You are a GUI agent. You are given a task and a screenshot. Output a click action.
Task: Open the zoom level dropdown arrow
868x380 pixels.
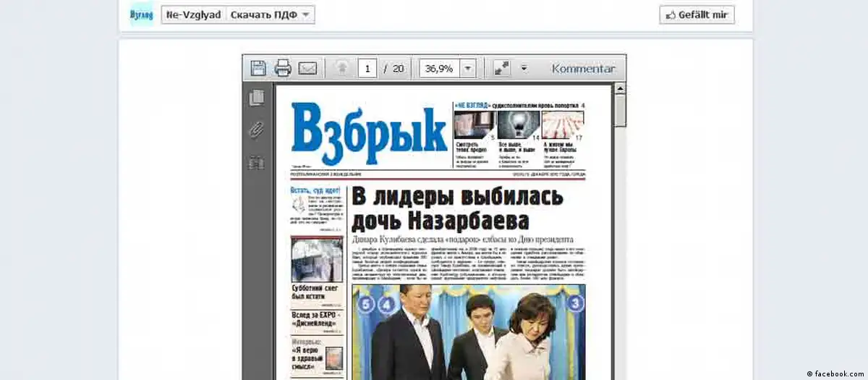[x=467, y=69]
